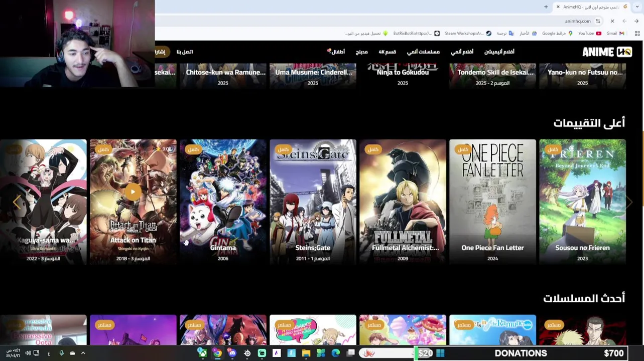Play Attack on Titan with play icon
The height and width of the screenshot is (361, 644).
133,192
